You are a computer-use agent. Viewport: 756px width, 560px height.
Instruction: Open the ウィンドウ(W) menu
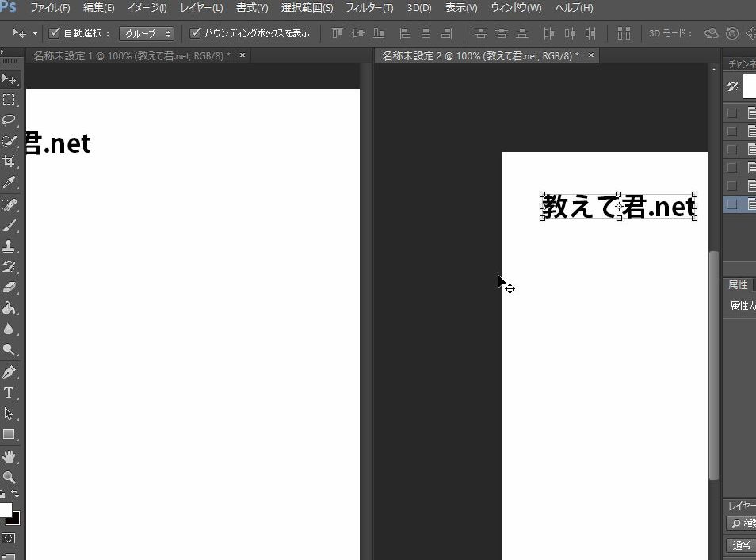click(516, 8)
